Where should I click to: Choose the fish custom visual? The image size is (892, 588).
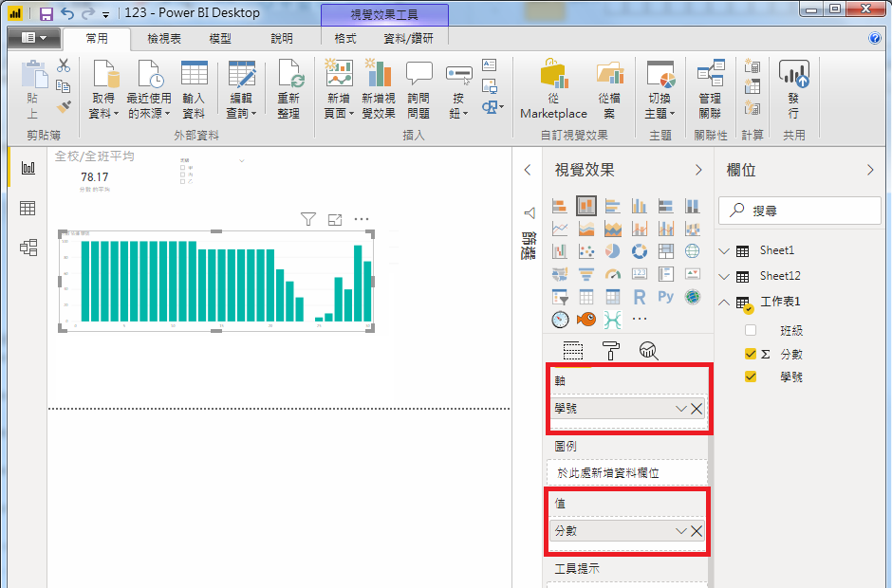pyautogui.click(x=585, y=319)
